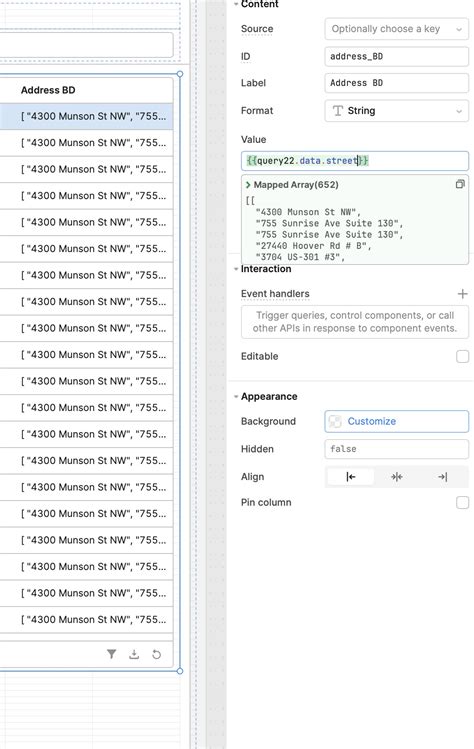Viewport: 474px width, 749px height.
Task: Toggle the Editable checkbox
Action: pyautogui.click(x=462, y=356)
